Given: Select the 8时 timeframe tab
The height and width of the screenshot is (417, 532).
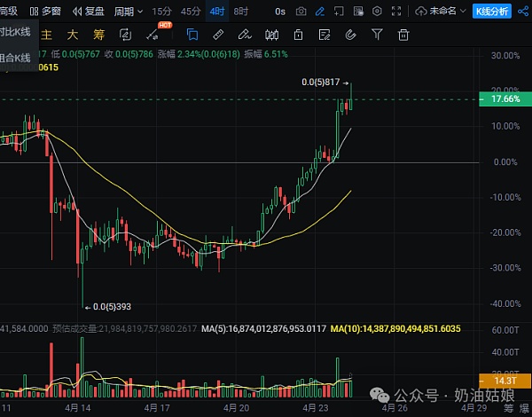Looking at the screenshot, I should [x=241, y=12].
